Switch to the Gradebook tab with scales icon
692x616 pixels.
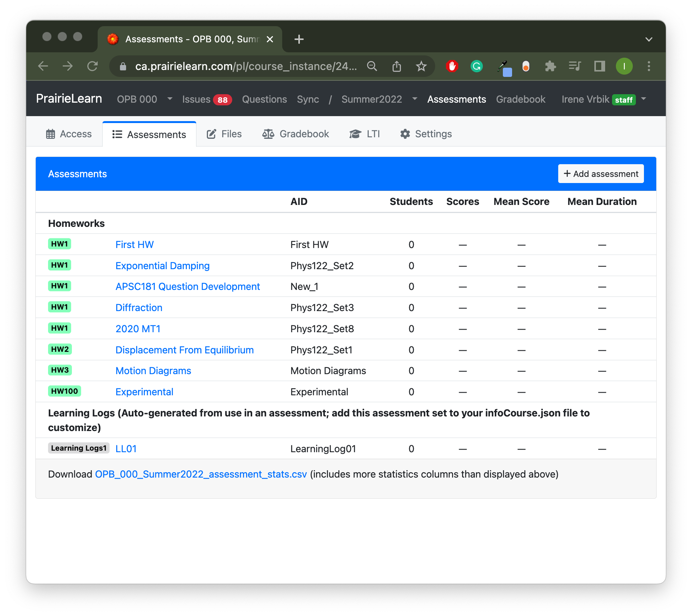pyautogui.click(x=296, y=134)
